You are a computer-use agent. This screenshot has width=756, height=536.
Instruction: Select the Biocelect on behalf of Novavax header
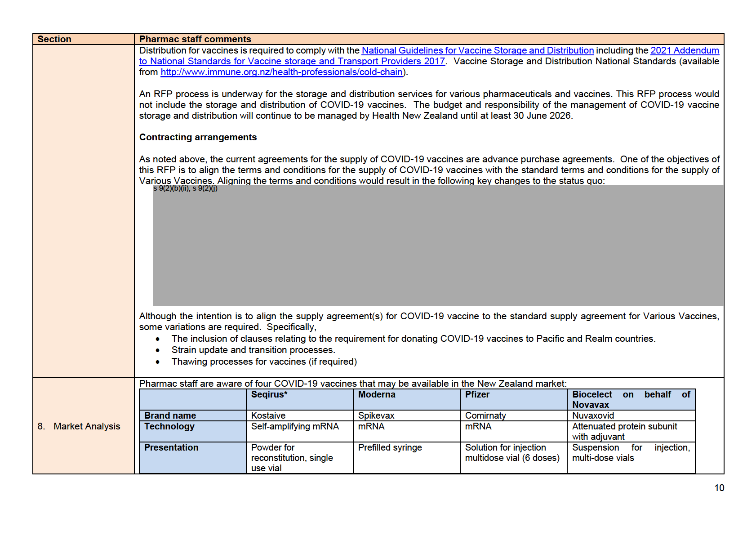point(631,399)
